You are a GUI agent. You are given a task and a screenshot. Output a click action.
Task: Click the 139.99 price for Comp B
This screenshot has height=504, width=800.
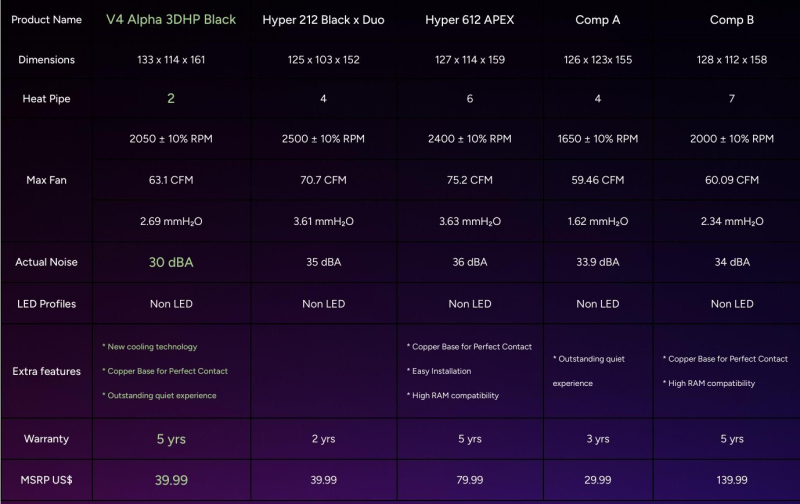[732, 480]
